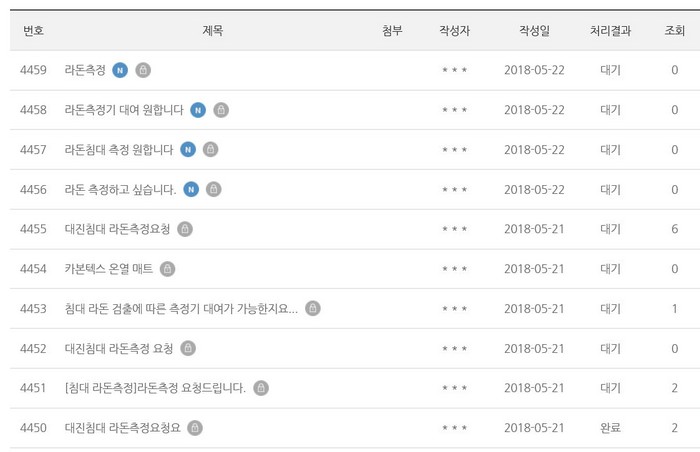The height and width of the screenshot is (452, 700).
Task: Click the N badge on post 4456
Action: point(191,189)
